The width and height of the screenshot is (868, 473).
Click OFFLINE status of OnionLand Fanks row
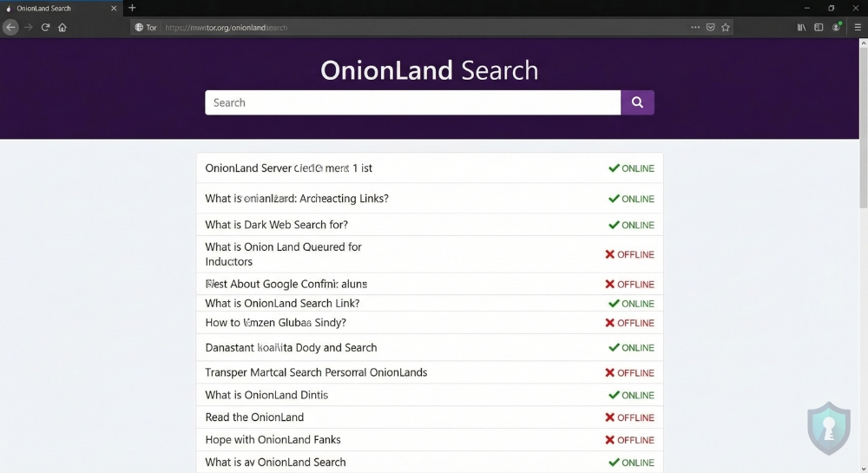pyautogui.click(x=629, y=440)
